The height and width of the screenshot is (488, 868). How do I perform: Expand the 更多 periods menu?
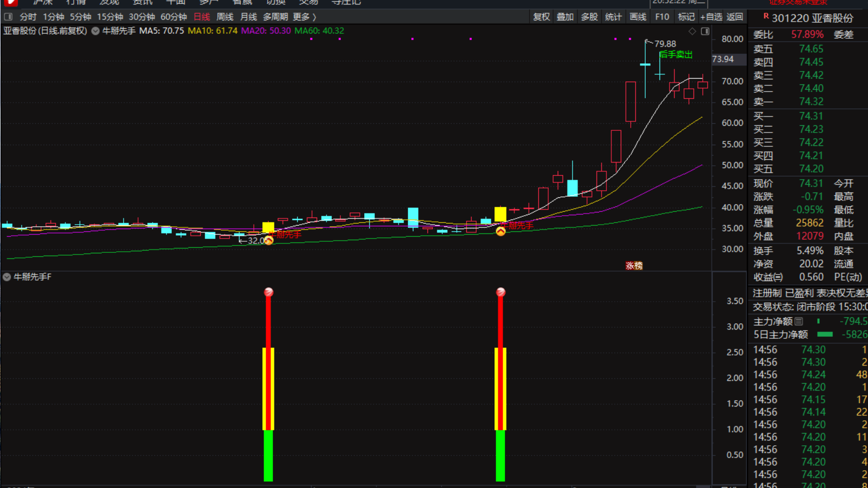click(304, 17)
